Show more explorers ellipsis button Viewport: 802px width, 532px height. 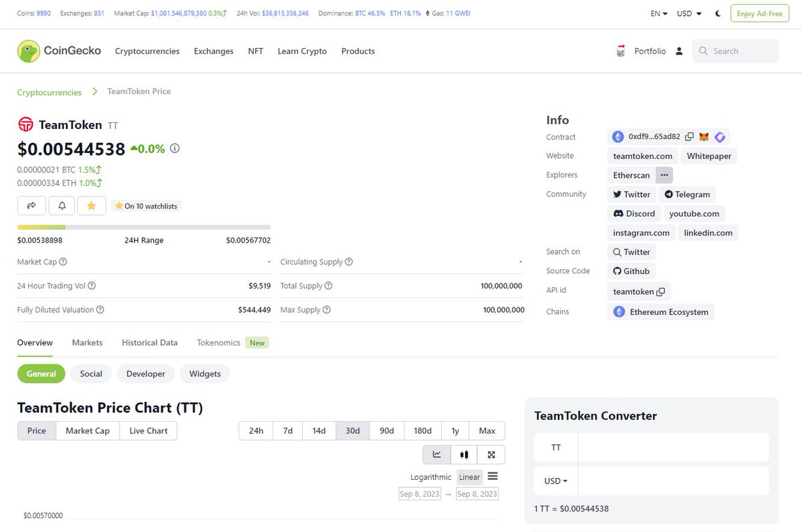coord(664,175)
